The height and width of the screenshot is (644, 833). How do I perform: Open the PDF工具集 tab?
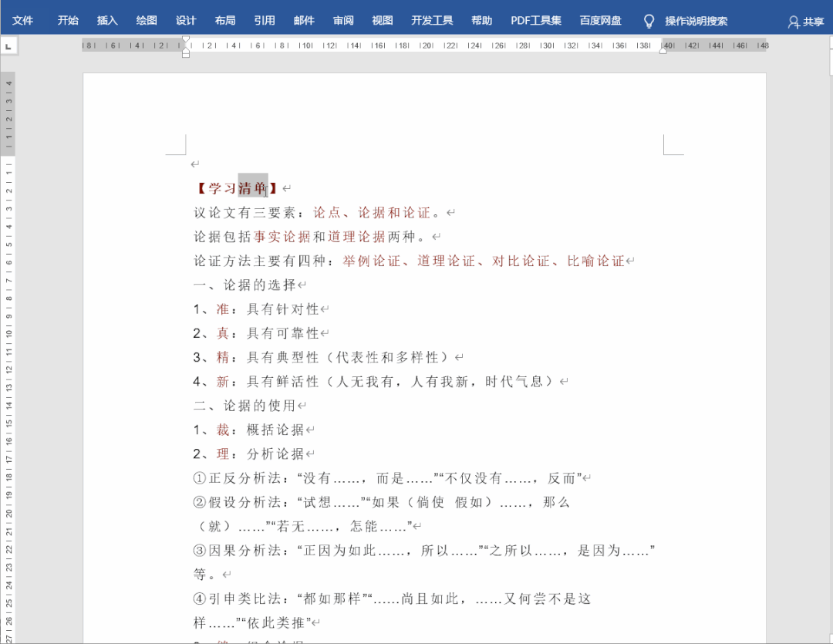coord(536,21)
